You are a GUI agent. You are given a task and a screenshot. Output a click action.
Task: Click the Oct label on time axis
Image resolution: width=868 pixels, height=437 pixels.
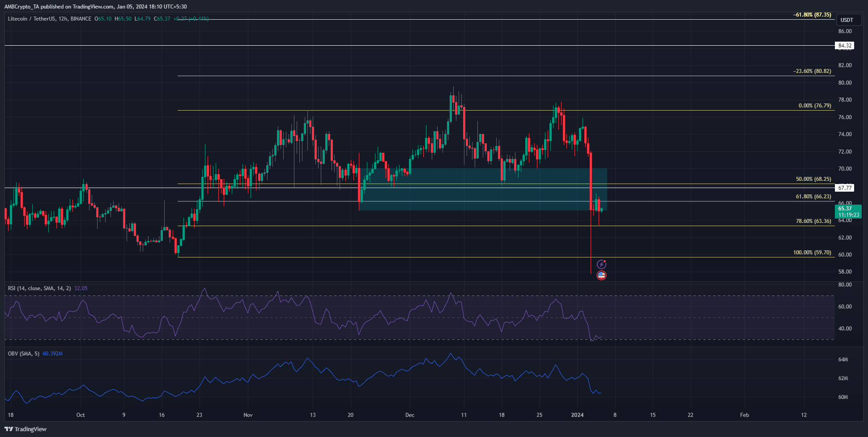click(x=81, y=415)
